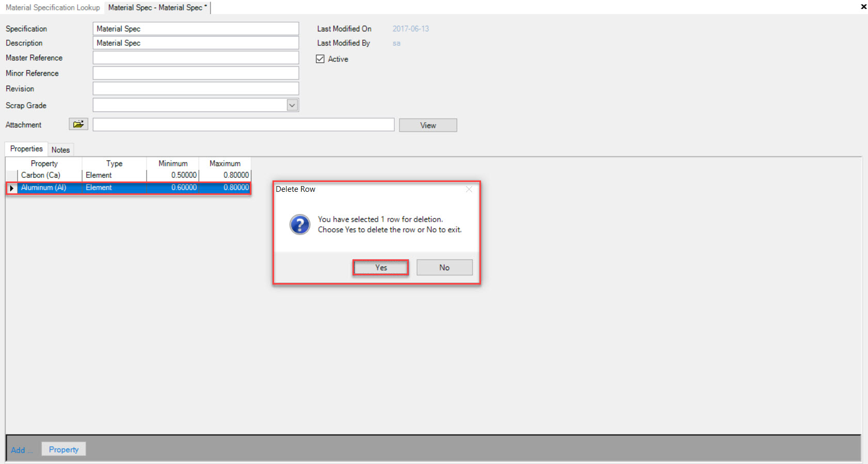Click the 0.60000 minimum value for Aluminum

(173, 188)
